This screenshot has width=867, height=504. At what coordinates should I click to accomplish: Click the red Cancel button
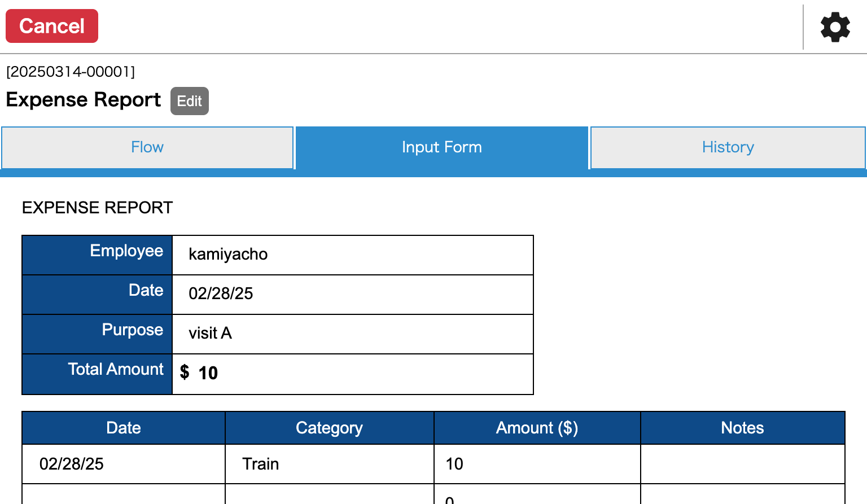52,26
